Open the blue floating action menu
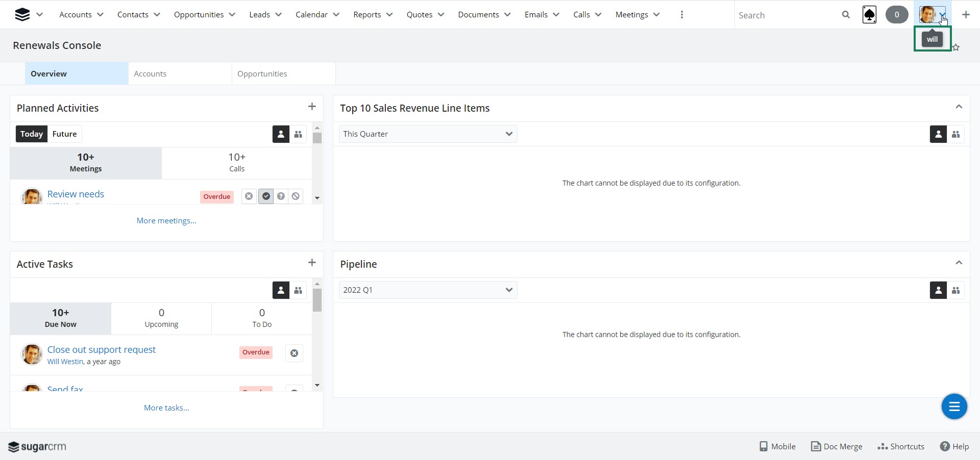Screen dimensions: 980x460 [954, 406]
